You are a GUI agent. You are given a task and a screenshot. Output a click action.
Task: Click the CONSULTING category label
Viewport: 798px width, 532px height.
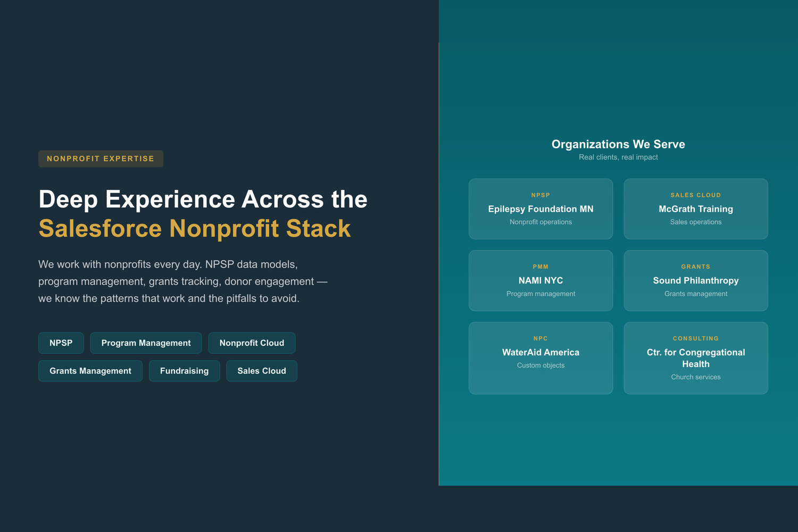695,338
